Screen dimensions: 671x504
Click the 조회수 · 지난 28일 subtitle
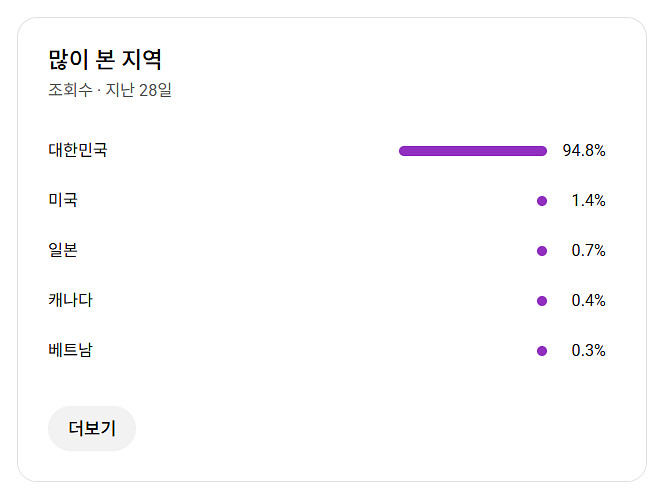[110, 90]
